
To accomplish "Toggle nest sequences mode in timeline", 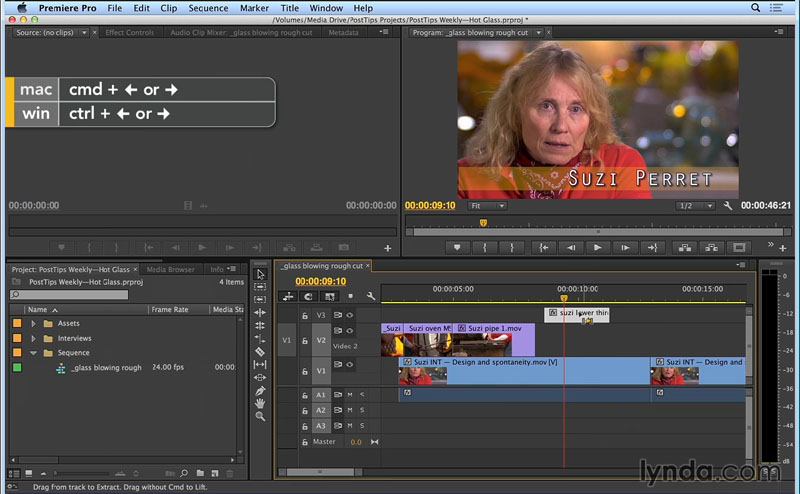I will [288, 296].
